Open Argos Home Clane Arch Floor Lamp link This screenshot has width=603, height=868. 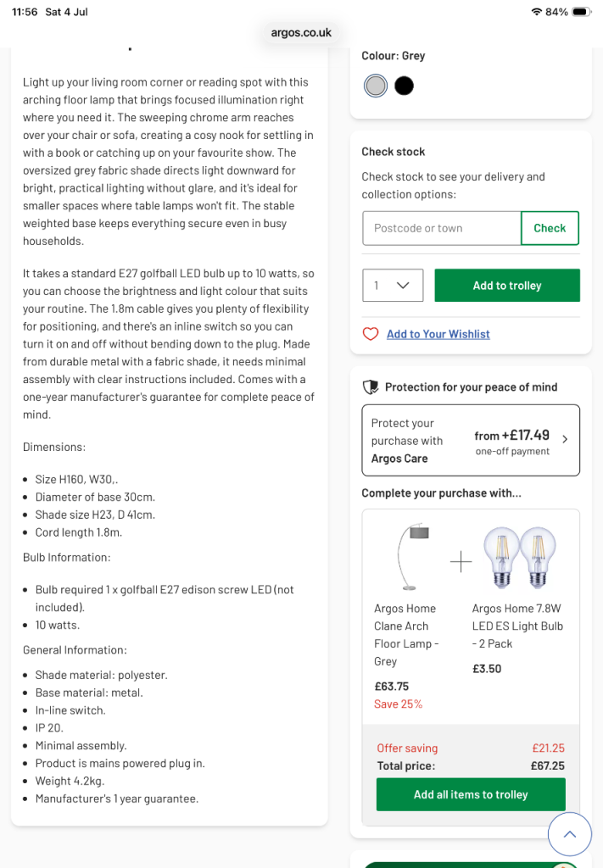click(x=406, y=635)
